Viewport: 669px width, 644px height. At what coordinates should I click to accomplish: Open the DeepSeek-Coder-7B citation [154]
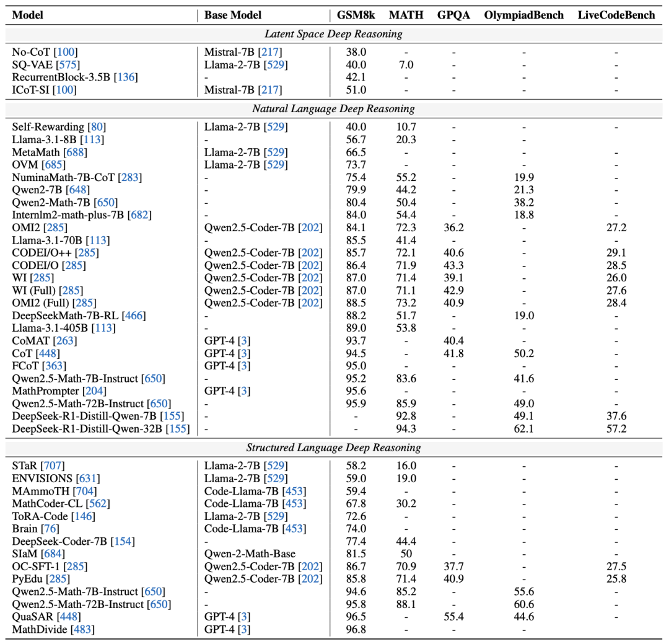pyautogui.click(x=123, y=542)
